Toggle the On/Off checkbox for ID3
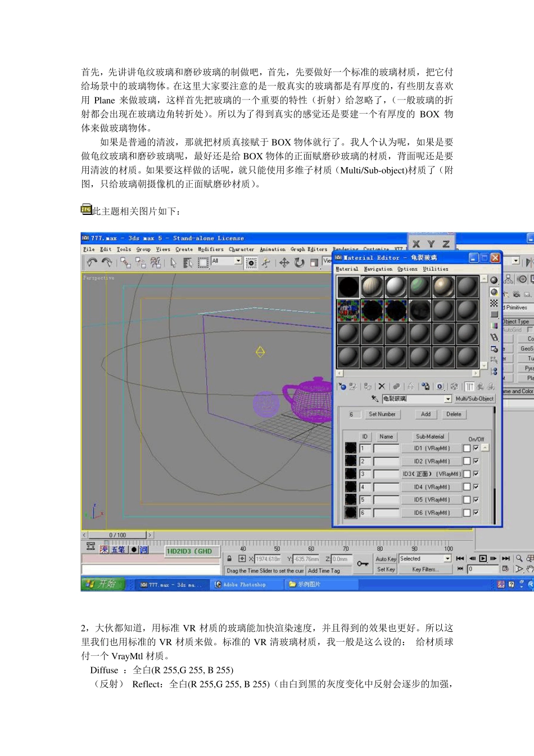This screenshot has height=756, width=534. [x=476, y=474]
